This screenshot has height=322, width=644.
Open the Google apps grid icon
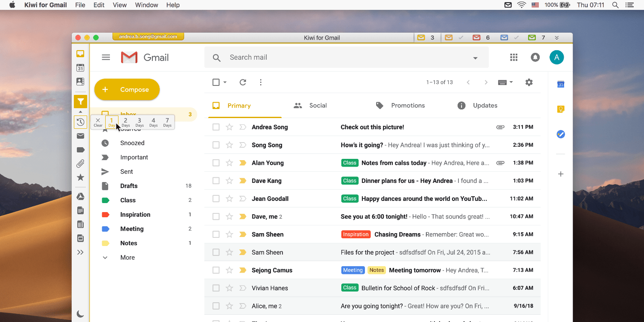(513, 57)
